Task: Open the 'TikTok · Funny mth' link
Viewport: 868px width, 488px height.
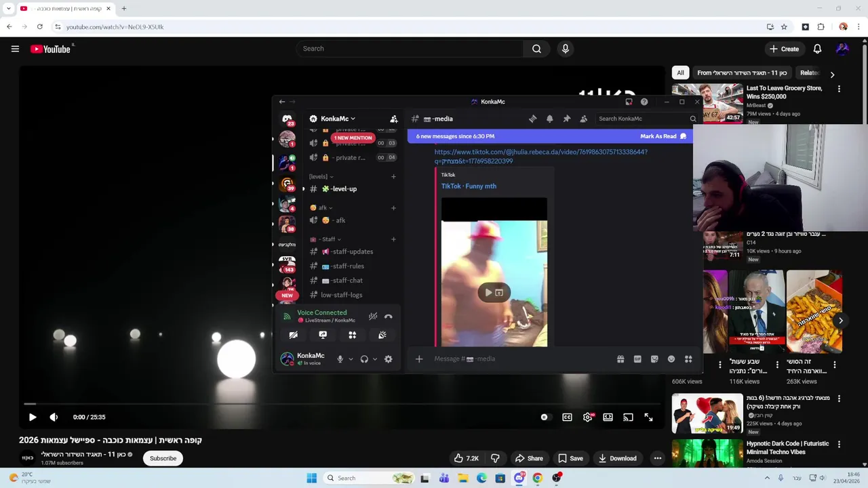Action: [x=469, y=186]
